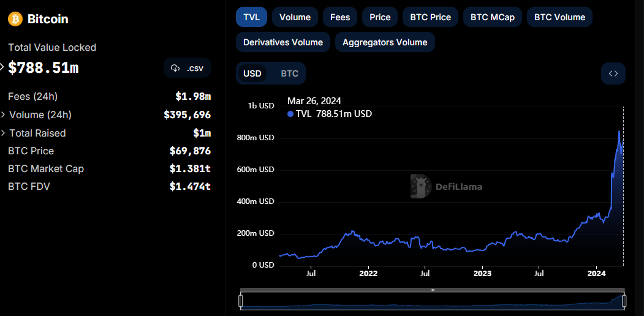Click the right range slider handle
644x316 pixels.
(x=624, y=301)
